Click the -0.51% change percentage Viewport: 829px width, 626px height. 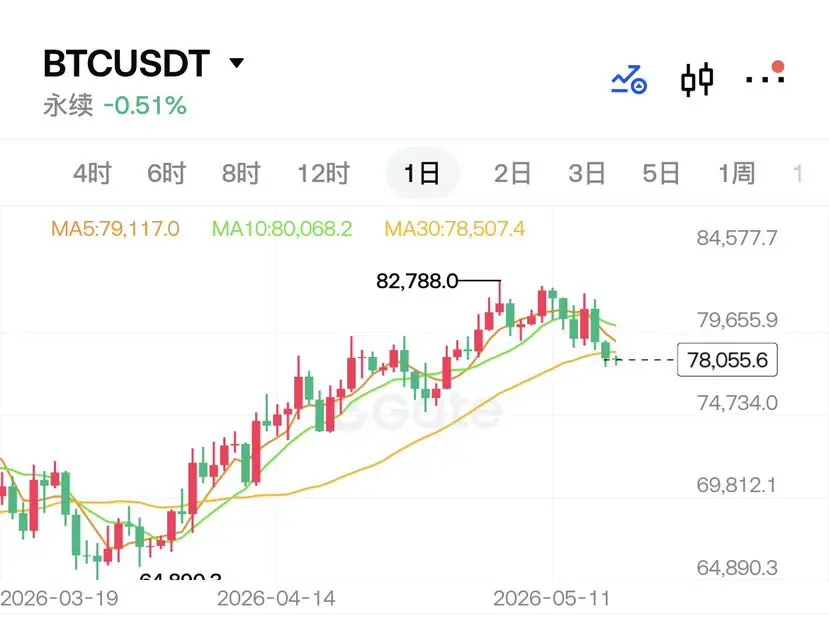(145, 106)
